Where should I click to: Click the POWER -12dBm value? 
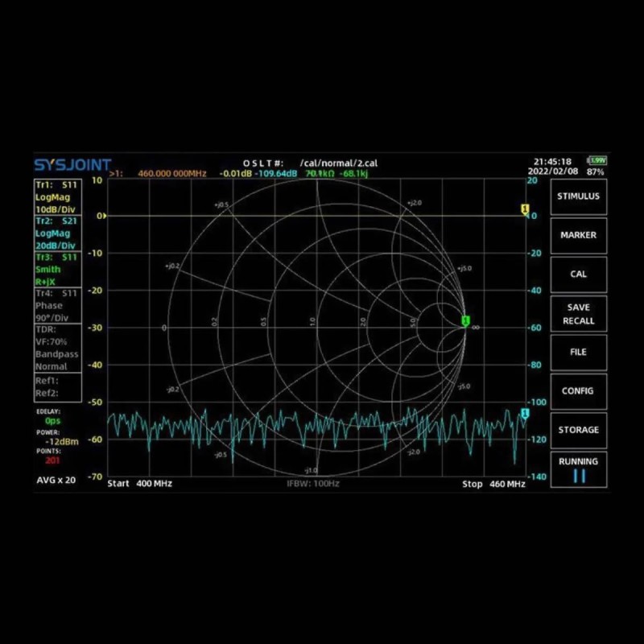tap(62, 442)
